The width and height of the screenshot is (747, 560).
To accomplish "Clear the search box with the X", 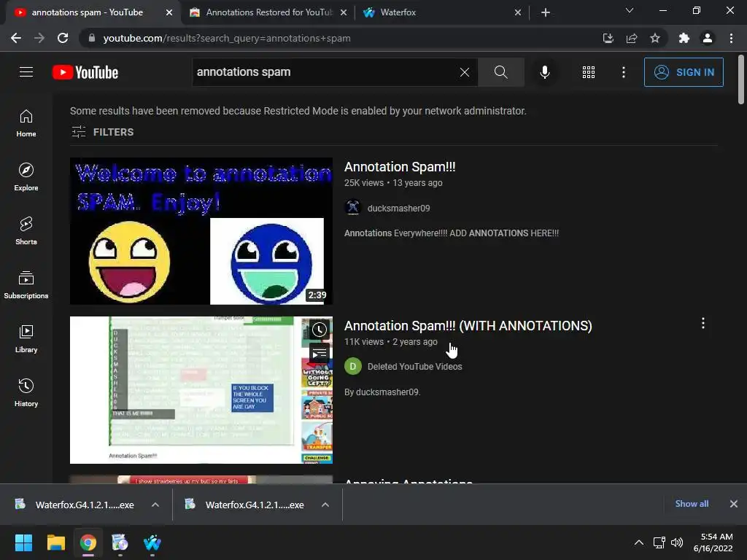I will 465,72.
